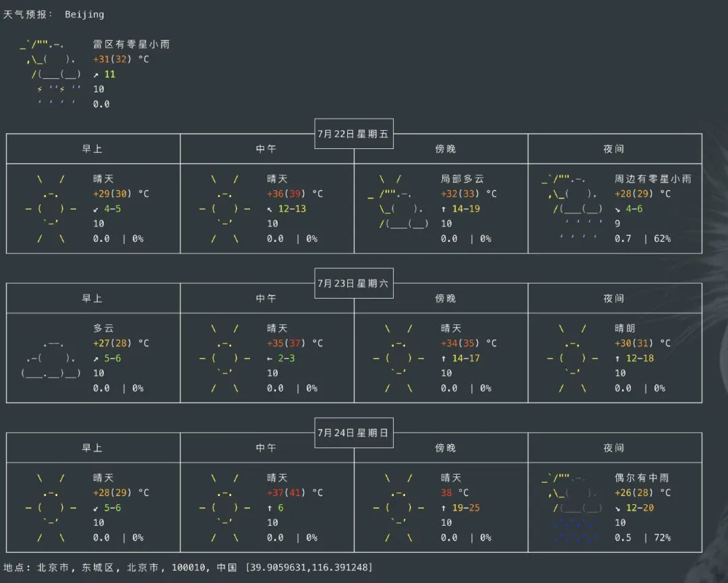Click the 天气预报 Beijing title text
Screen dimensions: 728x583
pyautogui.click(x=54, y=14)
